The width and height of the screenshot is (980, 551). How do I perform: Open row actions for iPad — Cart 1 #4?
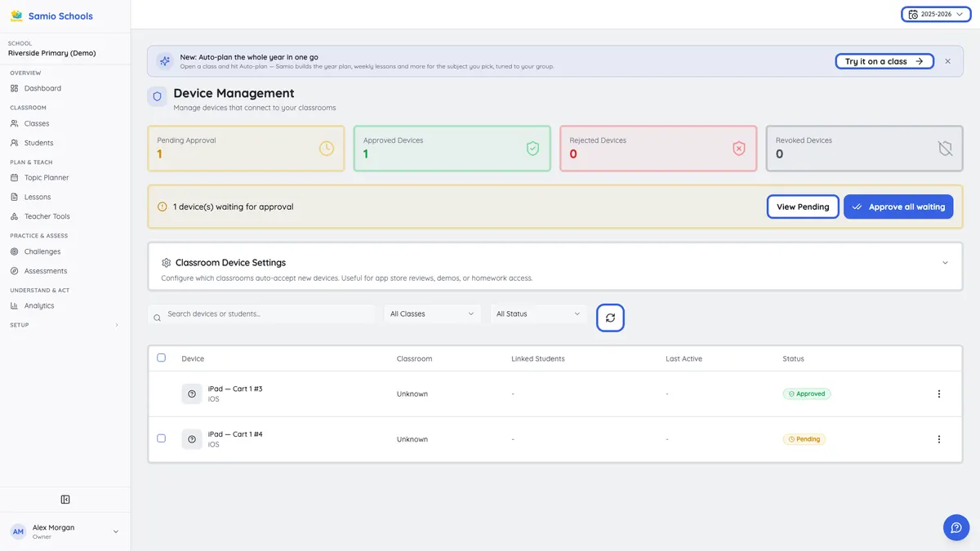(938, 439)
